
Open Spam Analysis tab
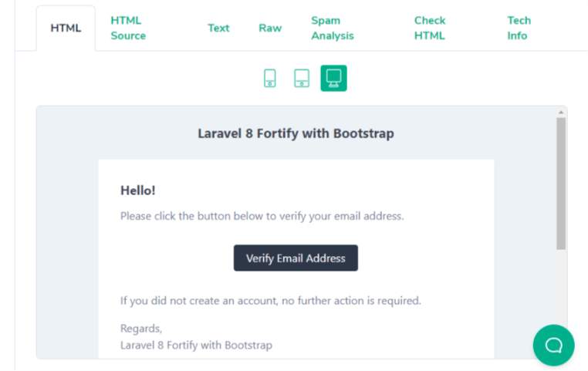[333, 28]
